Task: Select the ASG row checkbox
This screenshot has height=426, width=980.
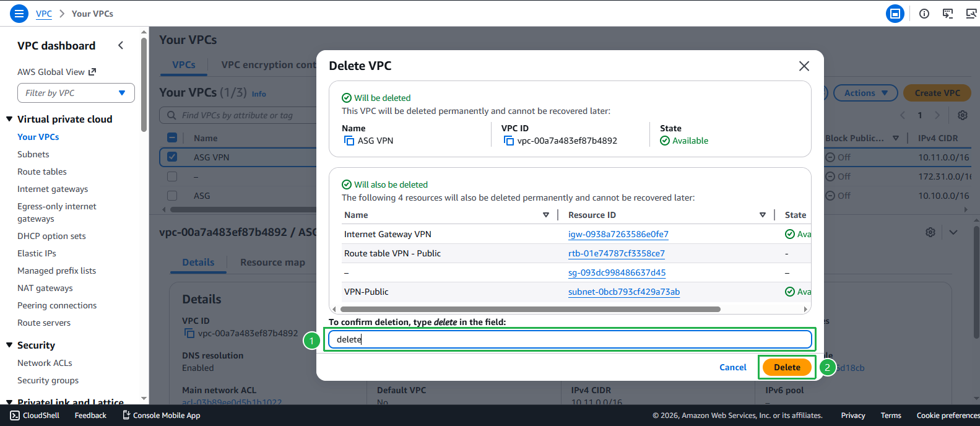Action: tap(172, 196)
